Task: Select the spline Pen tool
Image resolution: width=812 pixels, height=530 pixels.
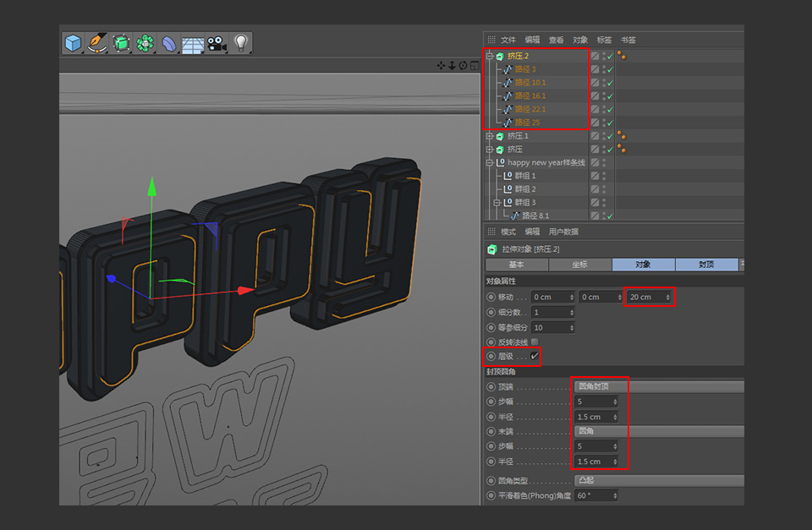Action: (96, 43)
